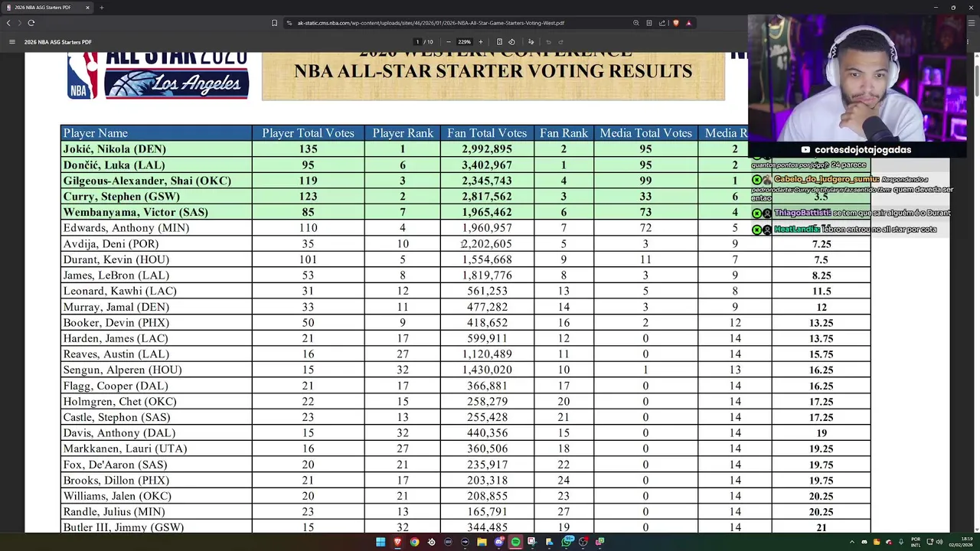Go back to the previous page

click(x=8, y=23)
